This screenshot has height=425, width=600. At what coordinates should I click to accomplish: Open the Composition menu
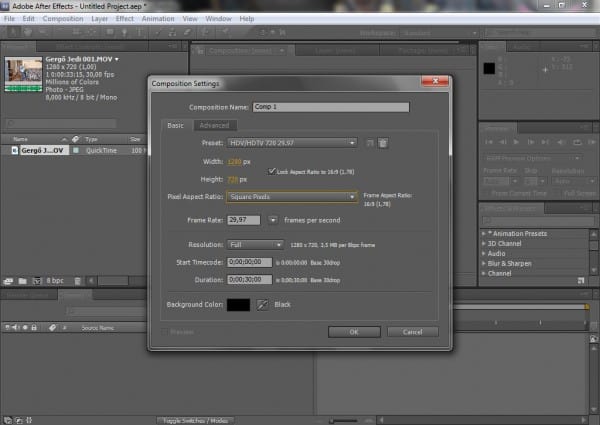click(63, 18)
